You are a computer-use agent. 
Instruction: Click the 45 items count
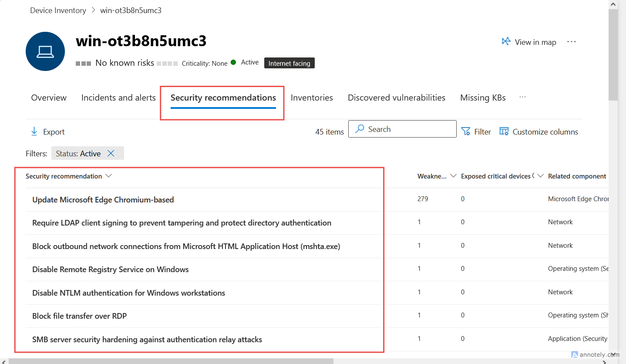330,132
